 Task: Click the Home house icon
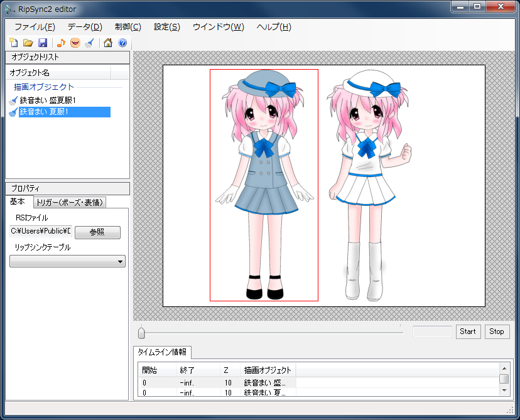click(108, 43)
